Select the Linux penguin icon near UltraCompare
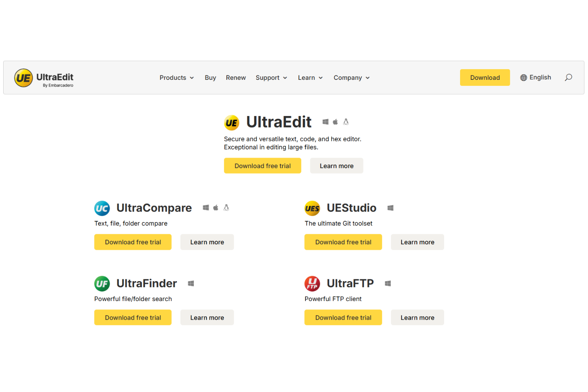 (x=226, y=207)
